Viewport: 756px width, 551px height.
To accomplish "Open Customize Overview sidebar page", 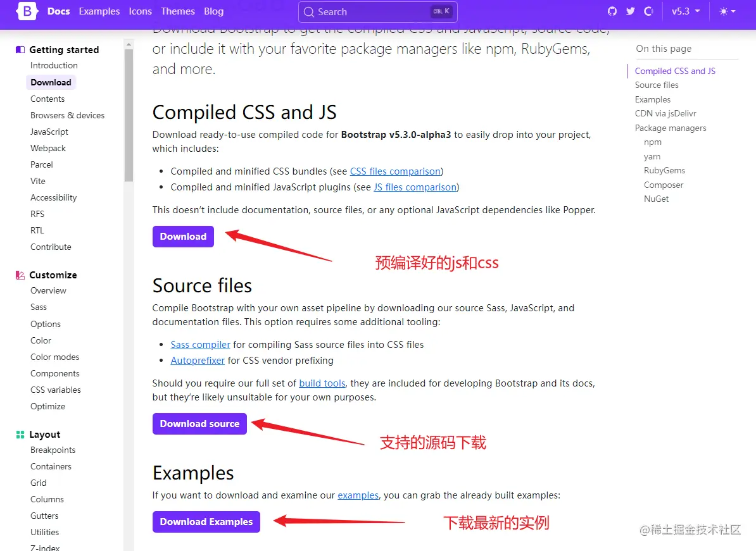I will (48, 291).
